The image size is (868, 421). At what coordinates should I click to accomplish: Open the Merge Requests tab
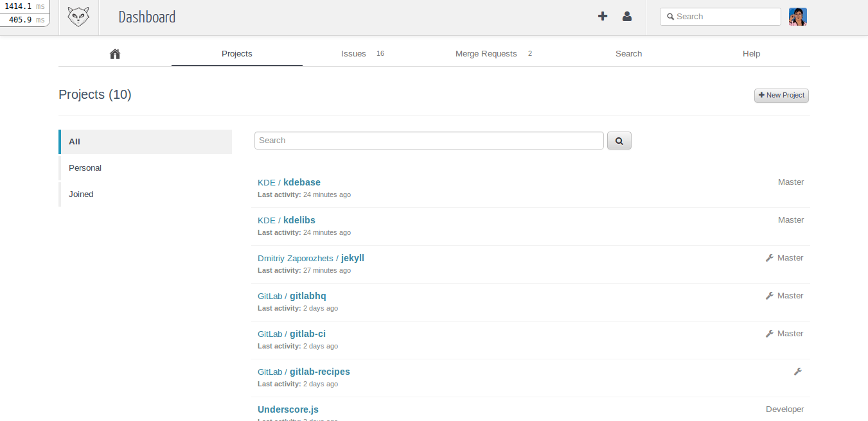click(486, 54)
